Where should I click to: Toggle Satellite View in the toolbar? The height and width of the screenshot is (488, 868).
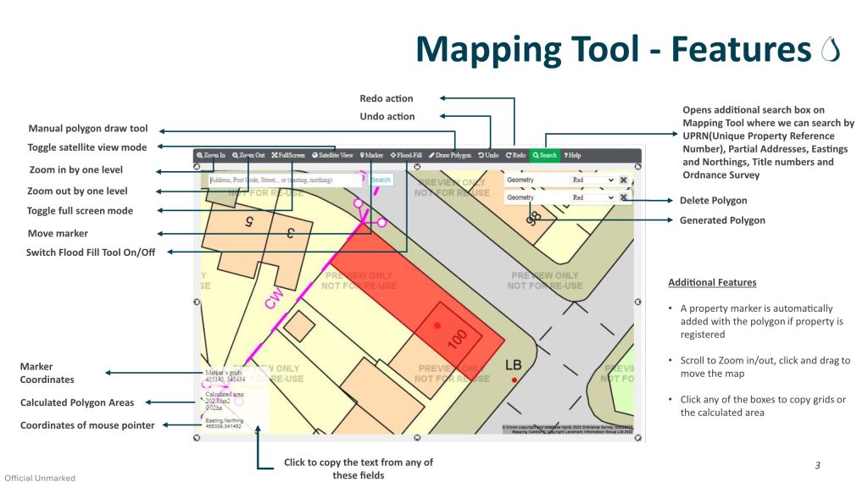[x=332, y=156]
